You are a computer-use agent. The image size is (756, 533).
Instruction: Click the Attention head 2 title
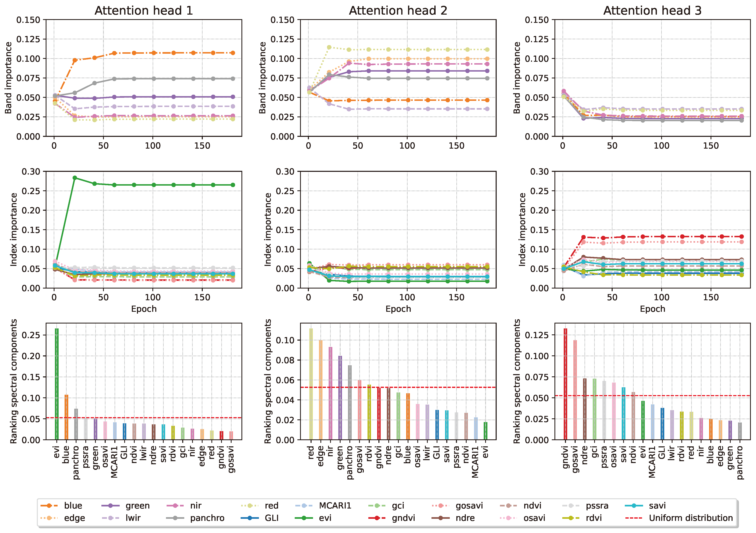(x=398, y=10)
